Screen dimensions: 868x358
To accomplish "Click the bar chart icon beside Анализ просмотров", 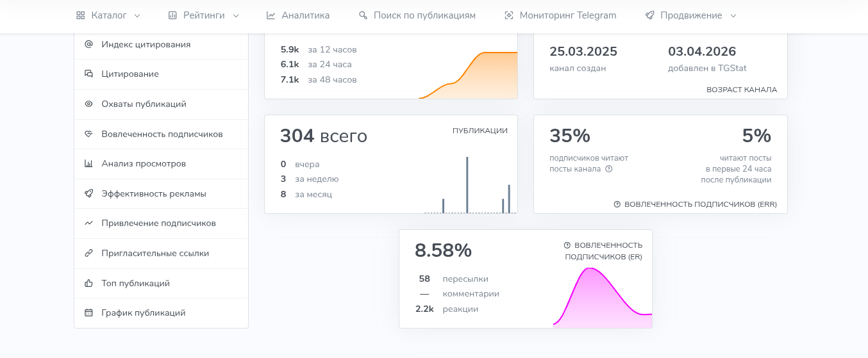I will 89,164.
